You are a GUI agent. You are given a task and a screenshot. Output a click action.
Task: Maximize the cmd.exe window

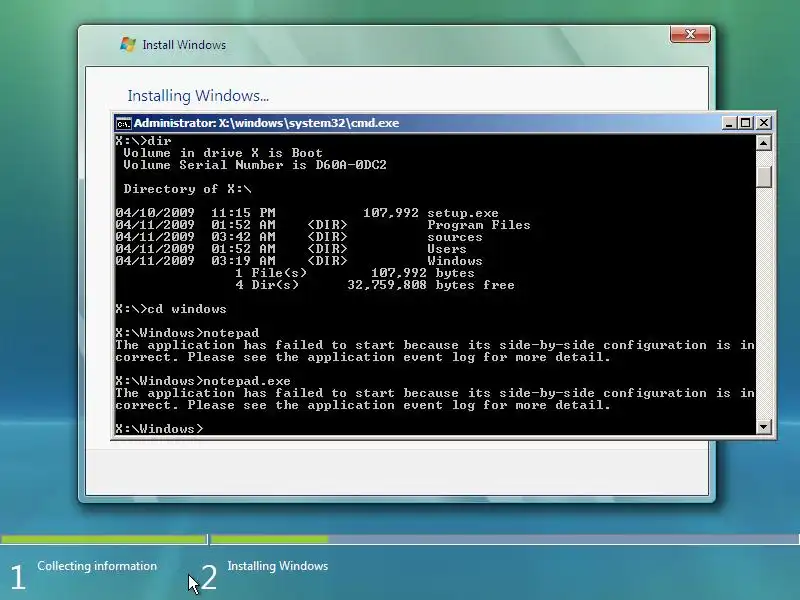746,123
